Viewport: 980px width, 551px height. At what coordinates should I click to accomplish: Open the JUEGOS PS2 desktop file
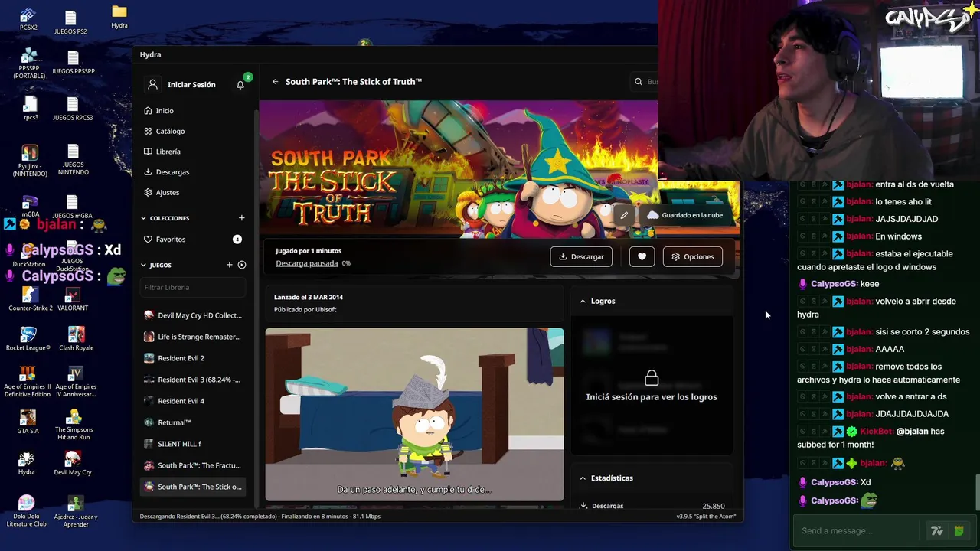(x=70, y=22)
